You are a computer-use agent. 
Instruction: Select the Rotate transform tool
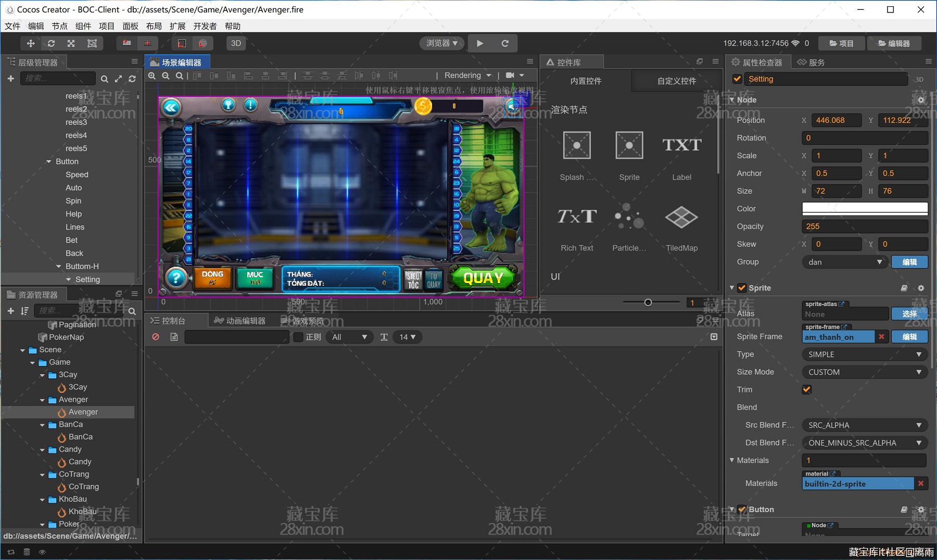[51, 43]
